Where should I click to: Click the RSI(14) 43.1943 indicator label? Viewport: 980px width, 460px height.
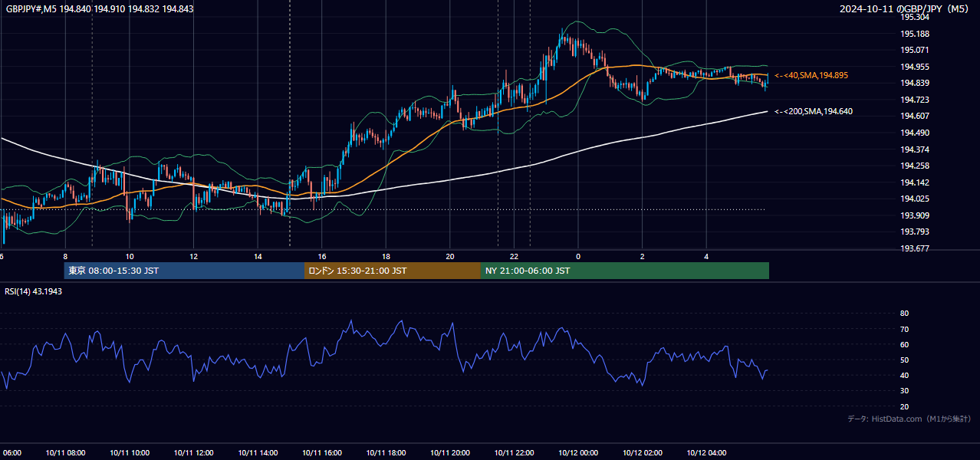tap(32, 291)
